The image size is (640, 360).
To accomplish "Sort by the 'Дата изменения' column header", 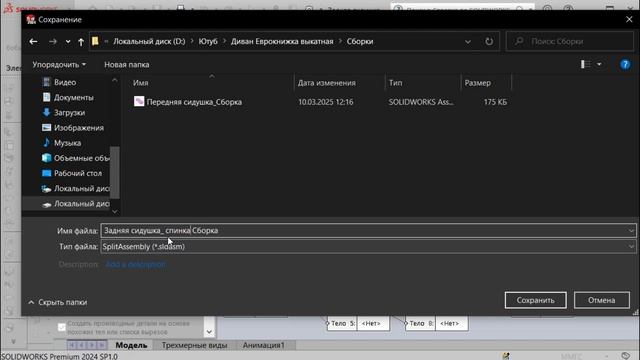I will (x=327, y=83).
